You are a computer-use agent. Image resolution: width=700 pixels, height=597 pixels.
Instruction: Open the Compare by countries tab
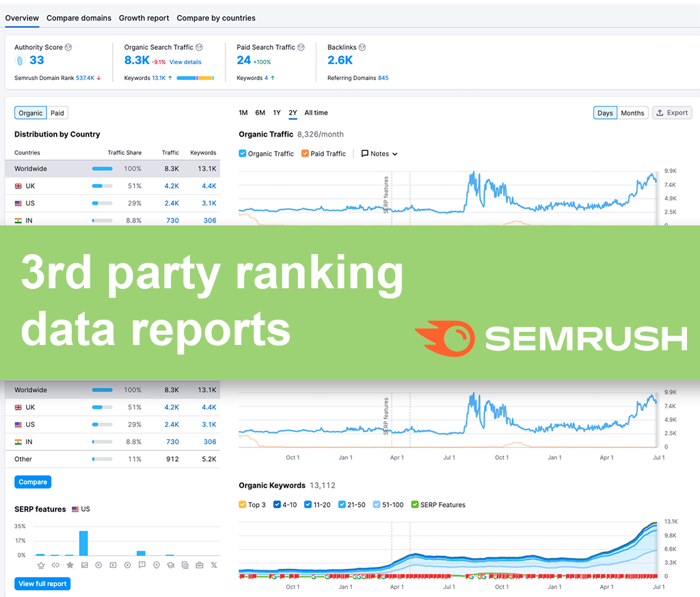coord(216,18)
